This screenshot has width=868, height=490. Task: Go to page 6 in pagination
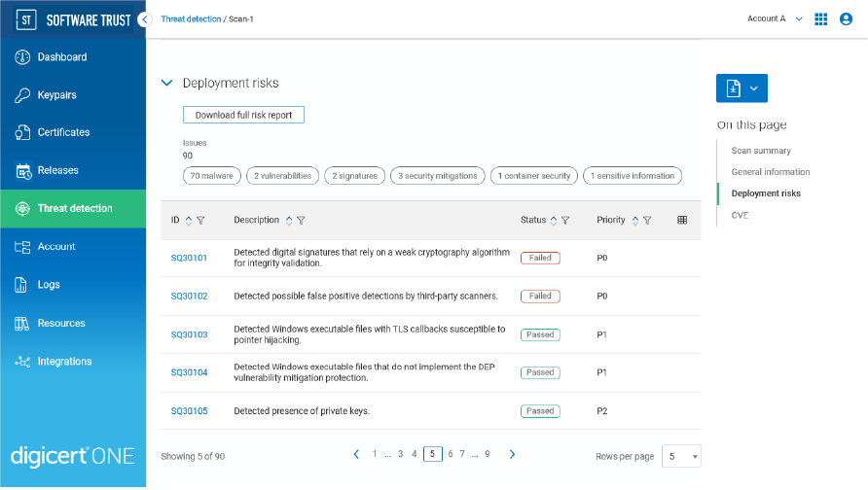coord(451,455)
